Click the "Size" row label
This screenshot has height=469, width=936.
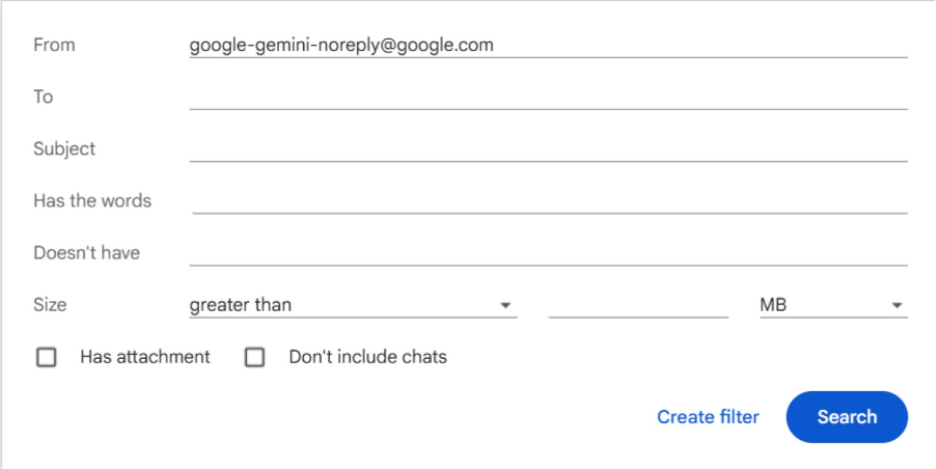pos(50,305)
